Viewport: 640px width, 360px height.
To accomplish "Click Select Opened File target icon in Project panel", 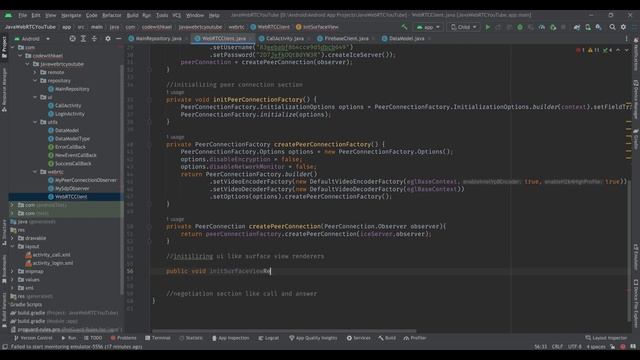I will pos(72,38).
